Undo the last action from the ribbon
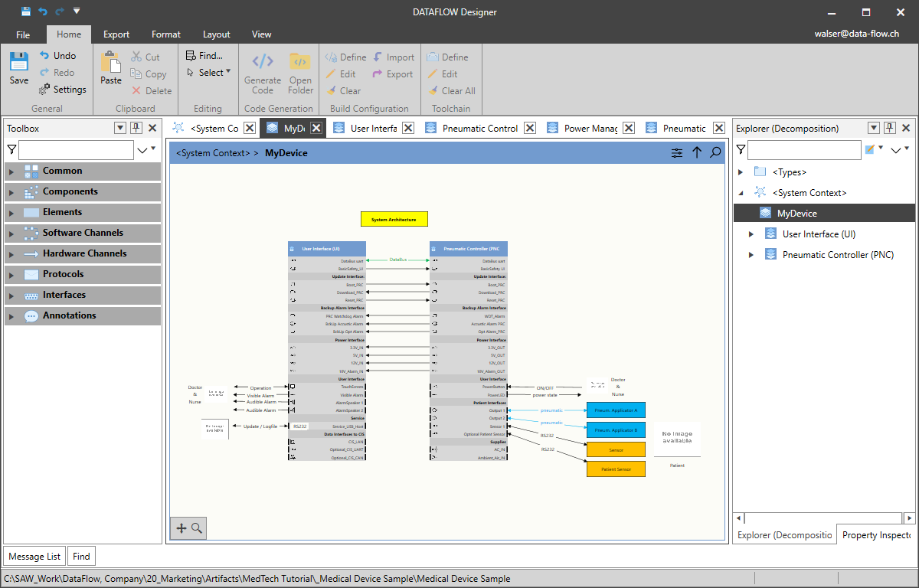The image size is (919, 588). coord(58,56)
